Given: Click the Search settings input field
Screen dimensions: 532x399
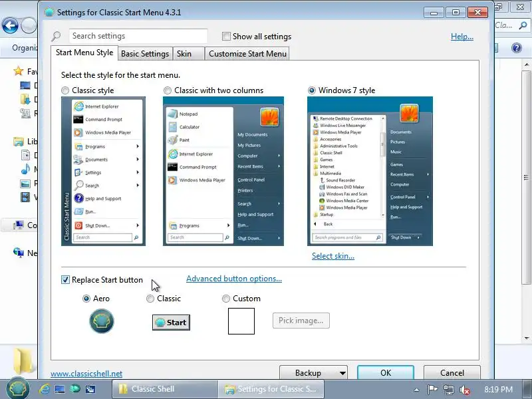Looking at the screenshot, I should 138,36.
